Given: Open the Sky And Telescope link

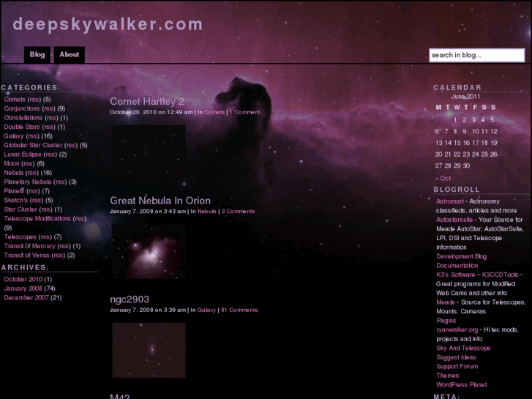Looking at the screenshot, I should (x=463, y=348).
